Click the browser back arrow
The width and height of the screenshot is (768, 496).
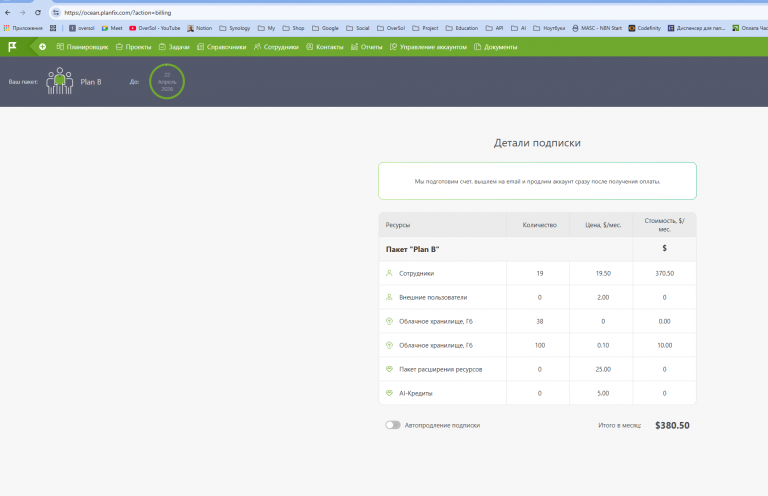pyautogui.click(x=8, y=13)
